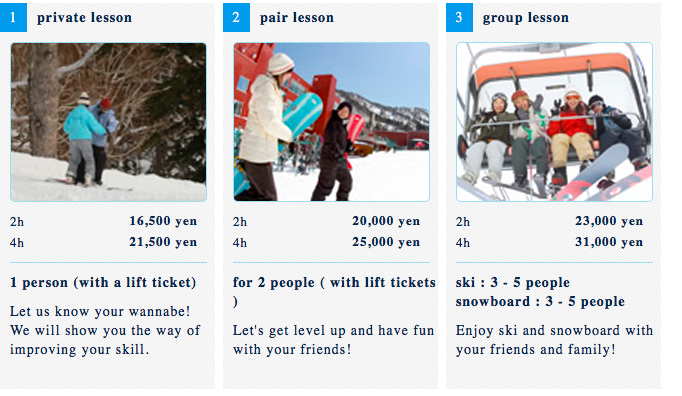Image resolution: width=682 pixels, height=396 pixels.
Task: Open the pair lesson snowboarders photo
Action: pyautogui.click(x=331, y=122)
